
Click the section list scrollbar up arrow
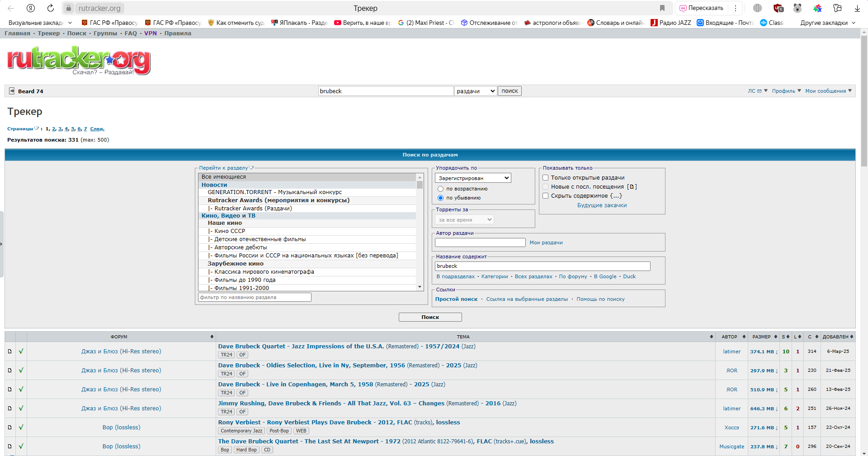pyautogui.click(x=420, y=177)
